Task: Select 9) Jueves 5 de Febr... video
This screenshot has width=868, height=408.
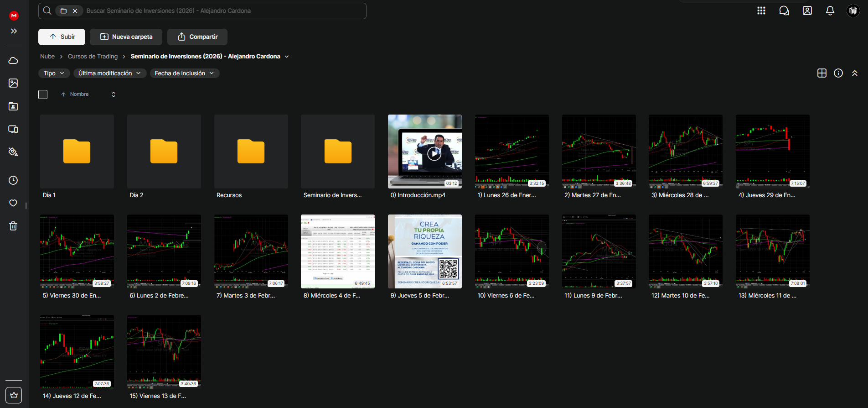Action: pyautogui.click(x=425, y=251)
